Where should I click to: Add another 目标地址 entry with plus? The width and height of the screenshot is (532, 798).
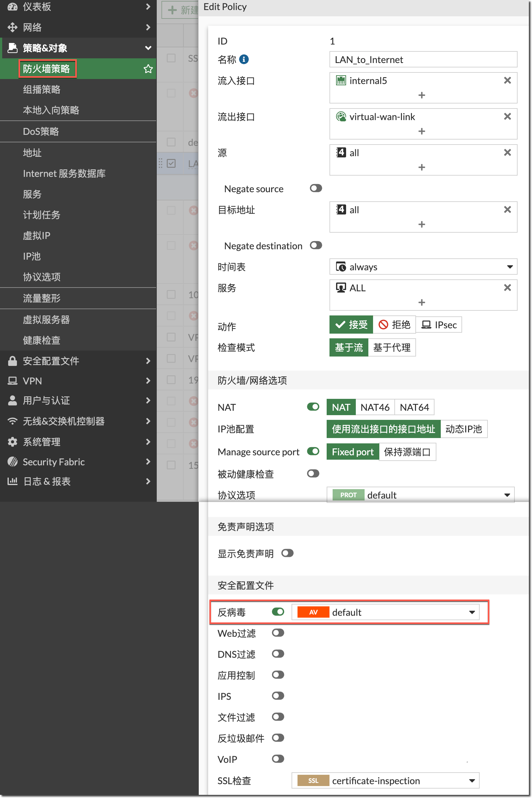(x=421, y=224)
